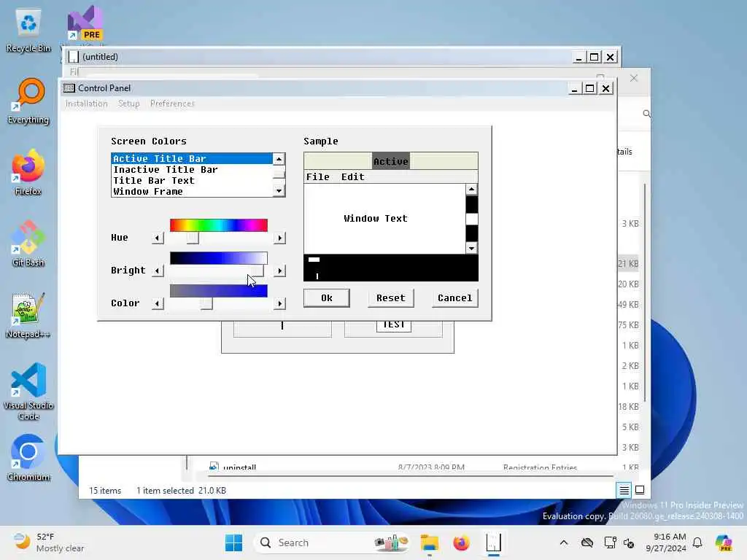The width and height of the screenshot is (747, 560).
Task: Click Color right arrow button
Action: tap(279, 303)
